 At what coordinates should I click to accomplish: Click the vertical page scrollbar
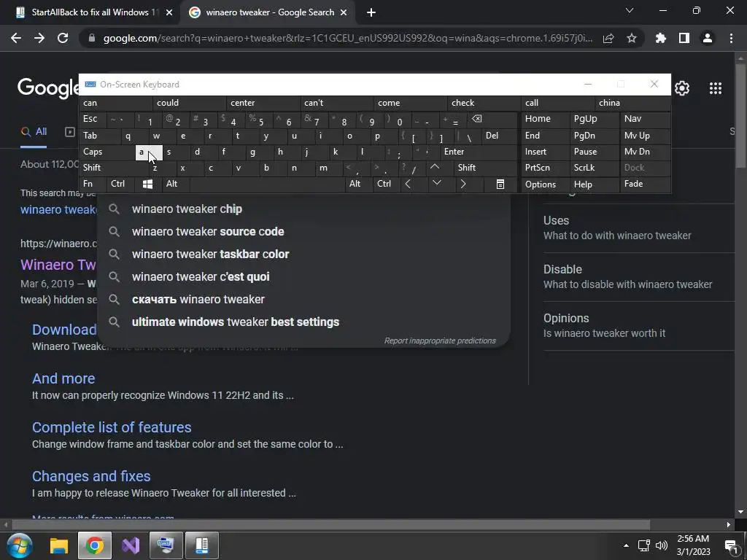pos(740,114)
